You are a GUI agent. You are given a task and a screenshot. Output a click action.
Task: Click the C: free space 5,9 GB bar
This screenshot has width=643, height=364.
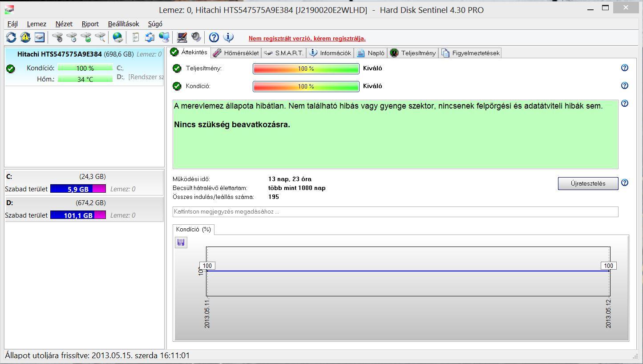(78, 189)
